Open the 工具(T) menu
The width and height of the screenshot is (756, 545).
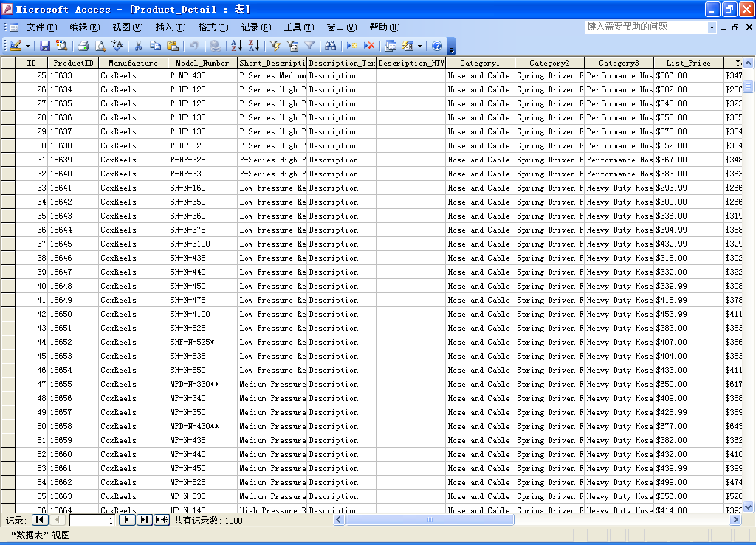(298, 27)
